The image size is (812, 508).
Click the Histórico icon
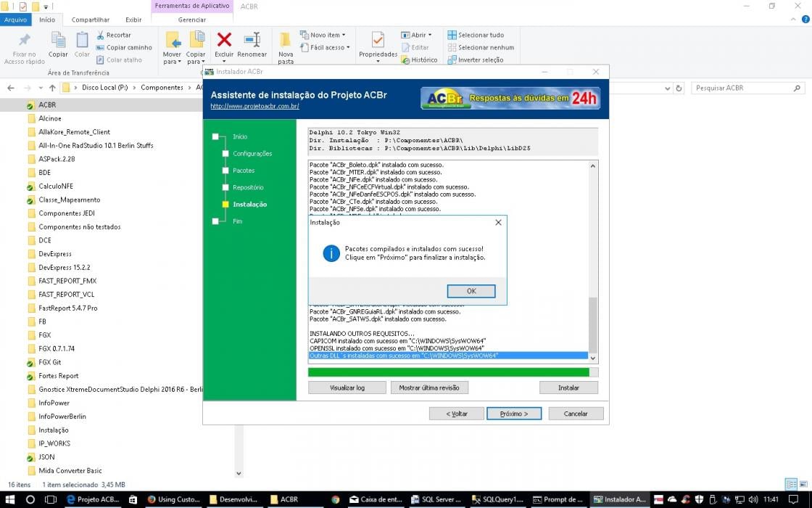[405, 60]
